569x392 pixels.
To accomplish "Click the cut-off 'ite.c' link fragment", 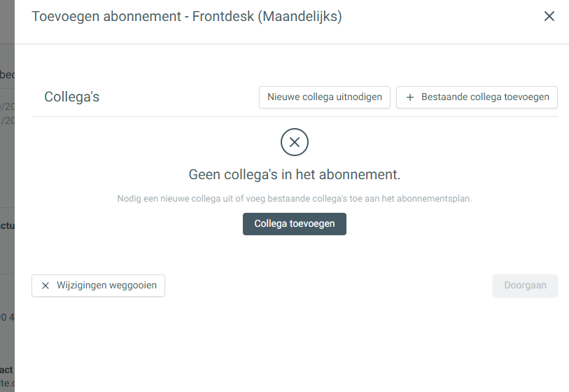I will click(x=7, y=383).
